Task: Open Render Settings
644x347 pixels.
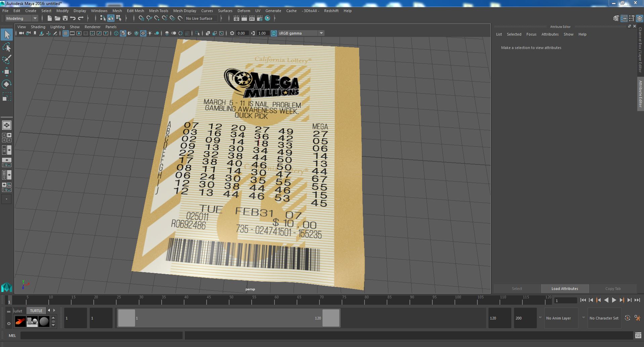Action: pos(260,18)
